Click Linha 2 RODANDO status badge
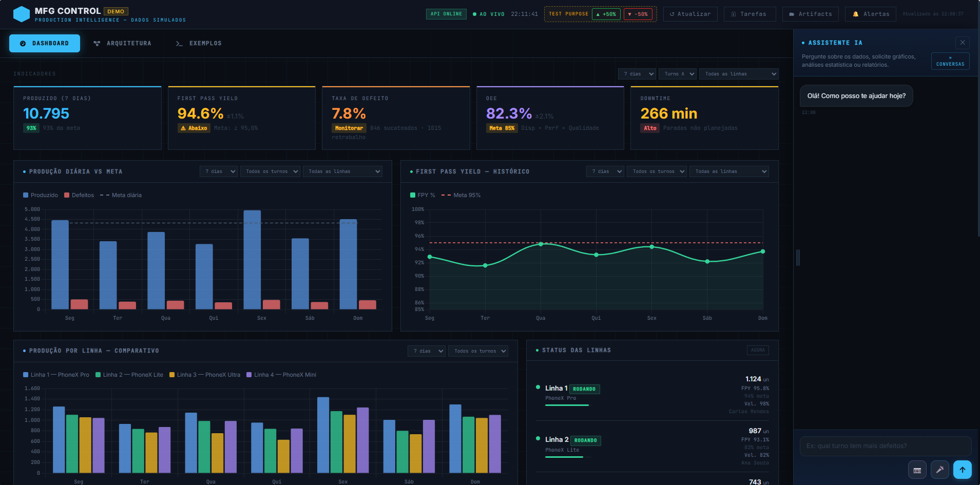Viewport: 980px width, 485px height. pyautogui.click(x=585, y=440)
